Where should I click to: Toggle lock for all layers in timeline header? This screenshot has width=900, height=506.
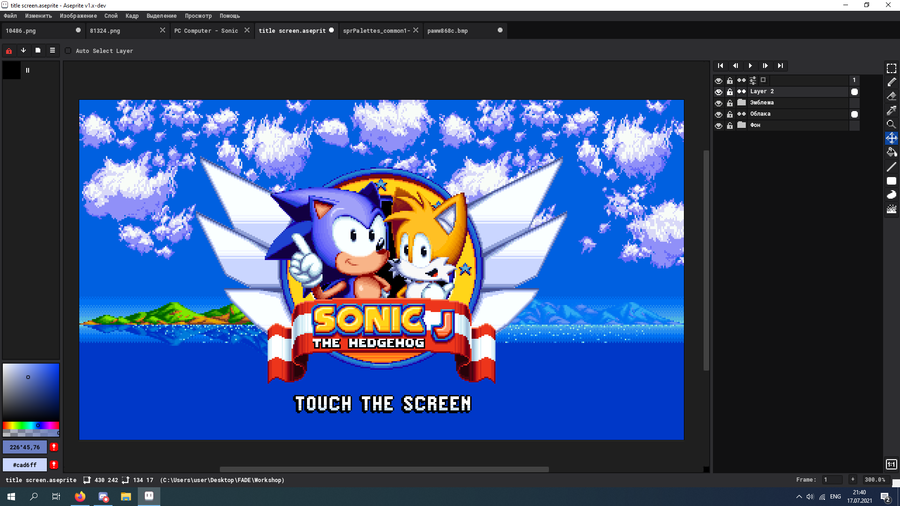(730, 80)
